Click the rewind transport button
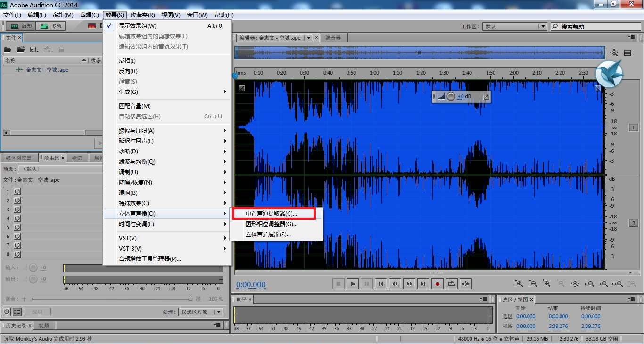 395,284
